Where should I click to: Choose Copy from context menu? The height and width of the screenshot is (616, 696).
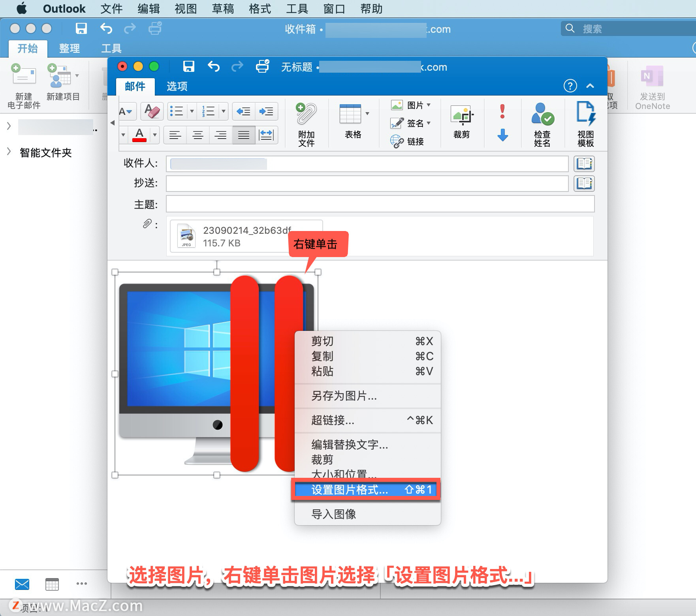pyautogui.click(x=367, y=356)
